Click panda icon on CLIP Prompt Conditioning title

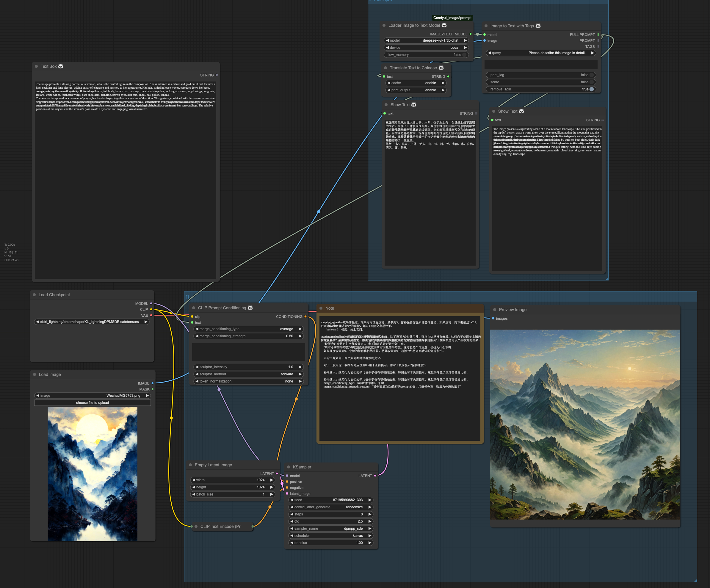tap(250, 308)
